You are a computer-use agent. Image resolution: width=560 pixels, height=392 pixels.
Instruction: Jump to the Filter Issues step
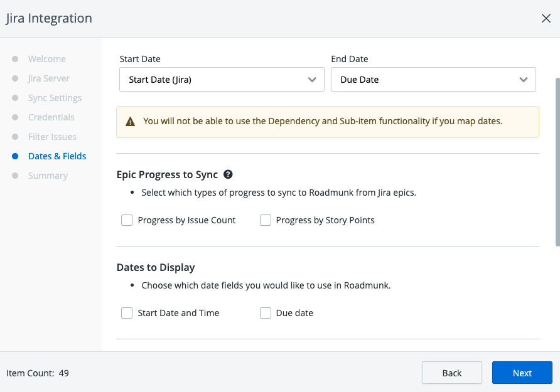pos(52,137)
